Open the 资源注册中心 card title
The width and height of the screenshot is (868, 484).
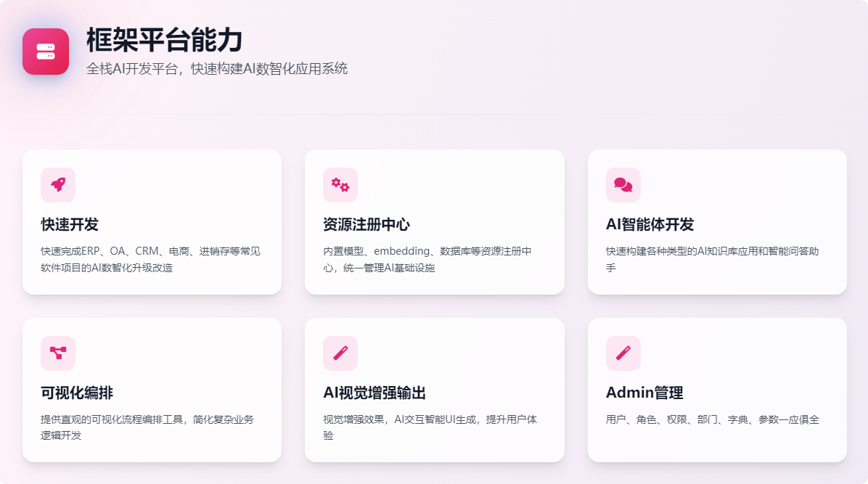[x=367, y=225]
